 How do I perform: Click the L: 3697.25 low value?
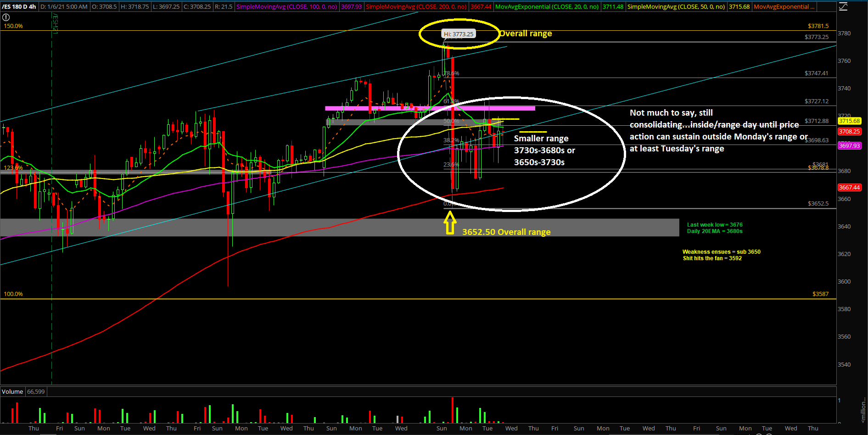pos(166,6)
